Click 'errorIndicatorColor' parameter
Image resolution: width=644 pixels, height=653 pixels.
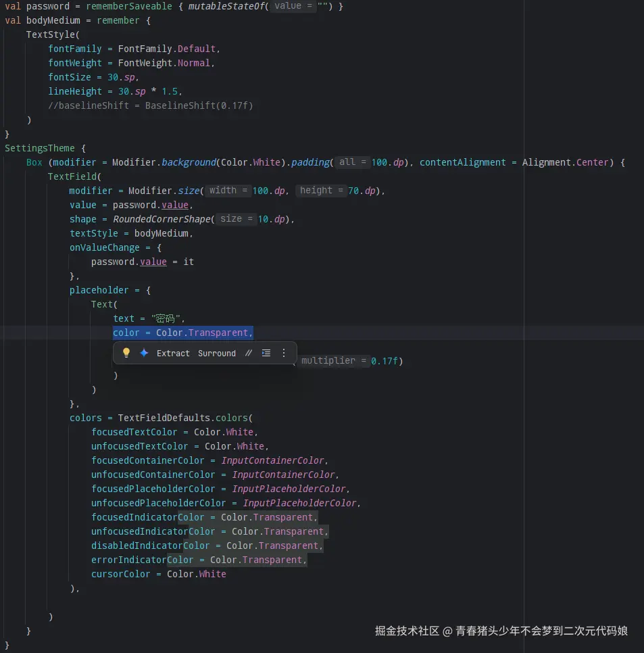[143, 560]
